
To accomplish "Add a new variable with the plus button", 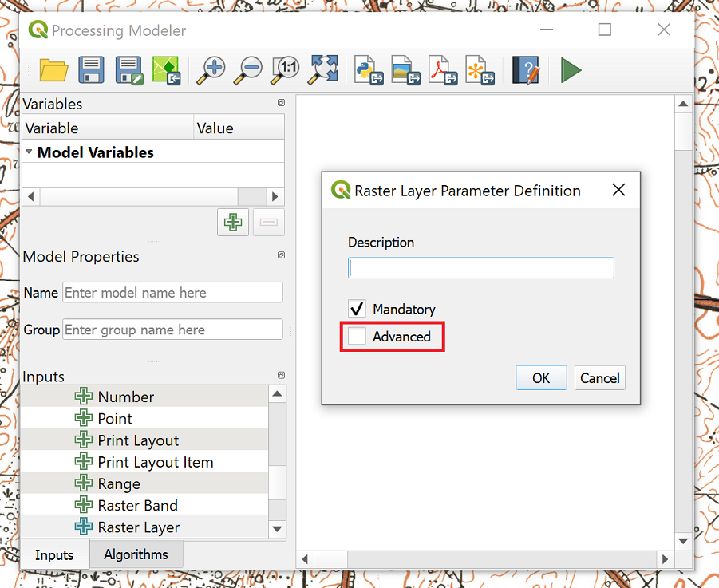I will [x=233, y=223].
